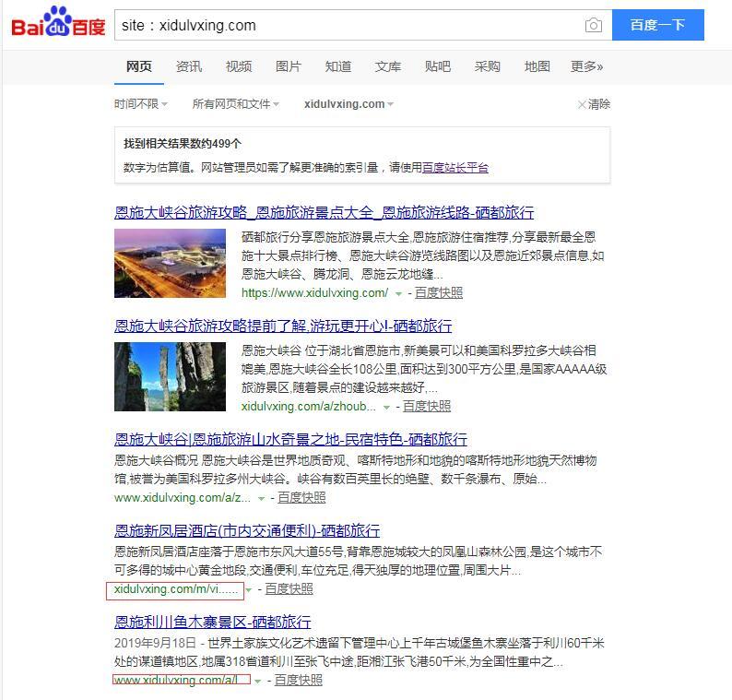
Task: Open the 百度站长平台 link
Action: (x=455, y=167)
